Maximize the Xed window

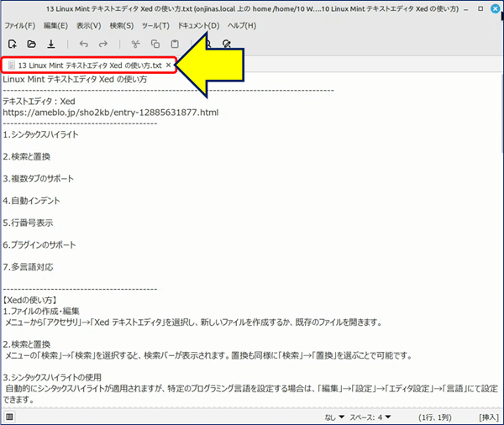pyautogui.click(x=480, y=9)
